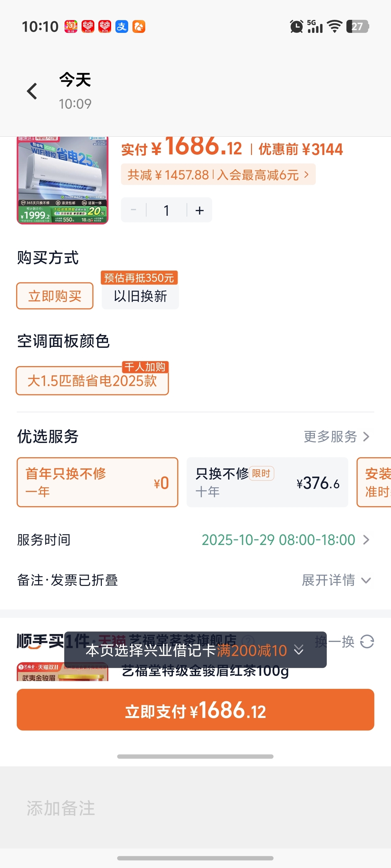This screenshot has height=868, width=391.
Task: Tap the back arrow icon
Action: tap(32, 91)
